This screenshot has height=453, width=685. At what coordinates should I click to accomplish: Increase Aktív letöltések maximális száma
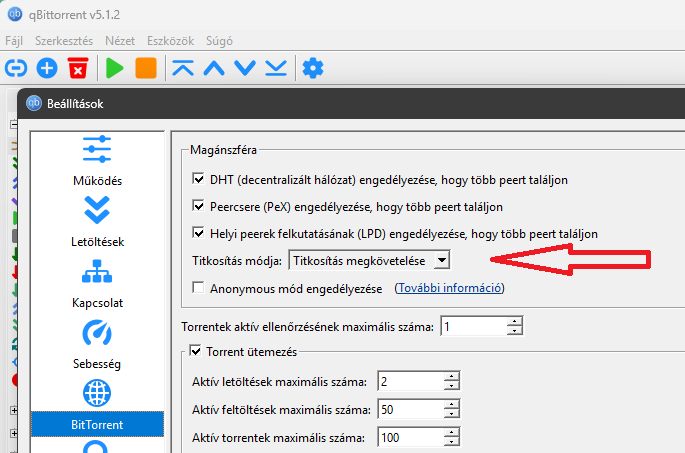tap(452, 376)
